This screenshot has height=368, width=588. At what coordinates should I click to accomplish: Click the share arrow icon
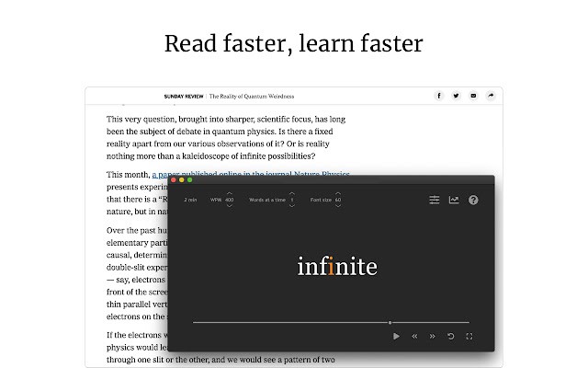pos(491,96)
